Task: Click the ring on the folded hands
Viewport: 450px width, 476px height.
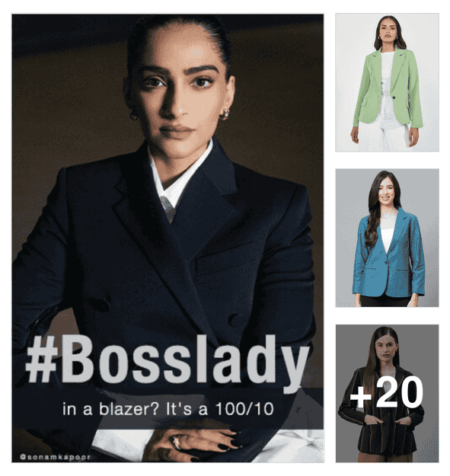Action: 177,442
